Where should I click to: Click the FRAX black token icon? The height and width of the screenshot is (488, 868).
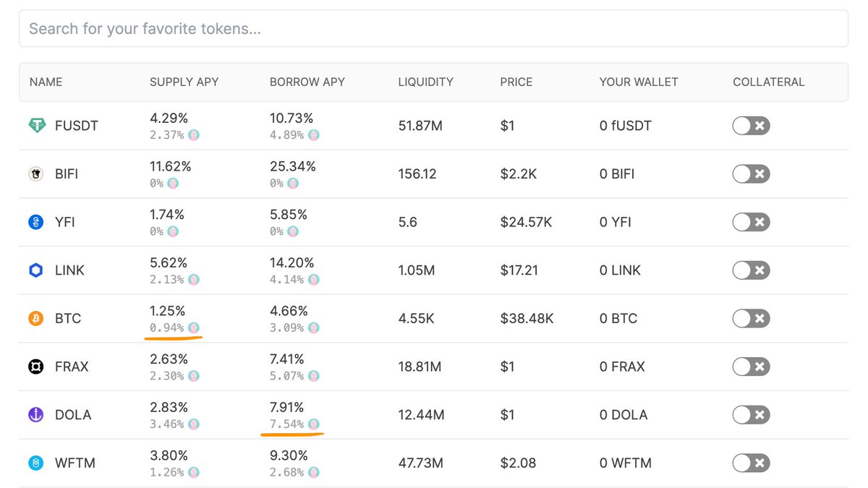pyautogui.click(x=36, y=367)
